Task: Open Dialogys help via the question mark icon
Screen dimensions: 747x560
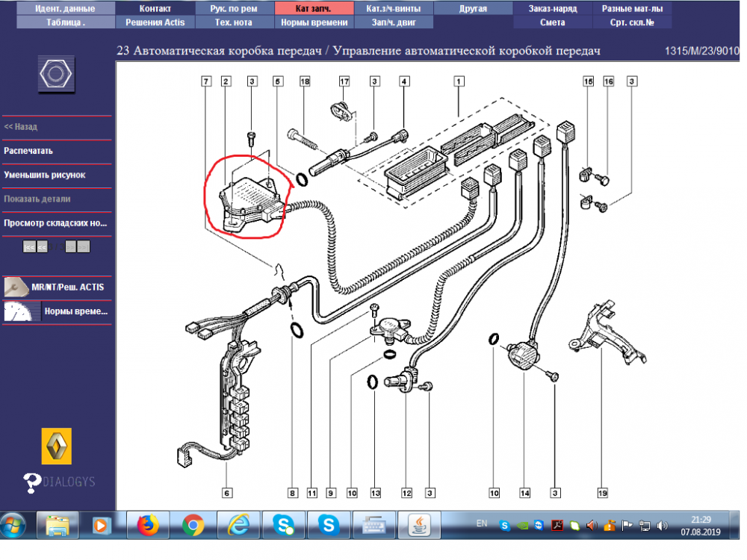Action: coord(32,483)
